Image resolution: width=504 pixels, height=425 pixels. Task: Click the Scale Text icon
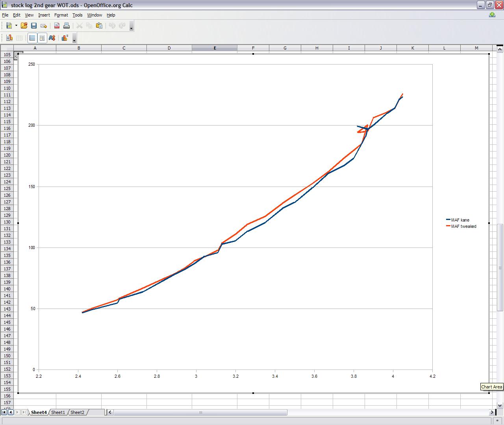tap(52, 38)
